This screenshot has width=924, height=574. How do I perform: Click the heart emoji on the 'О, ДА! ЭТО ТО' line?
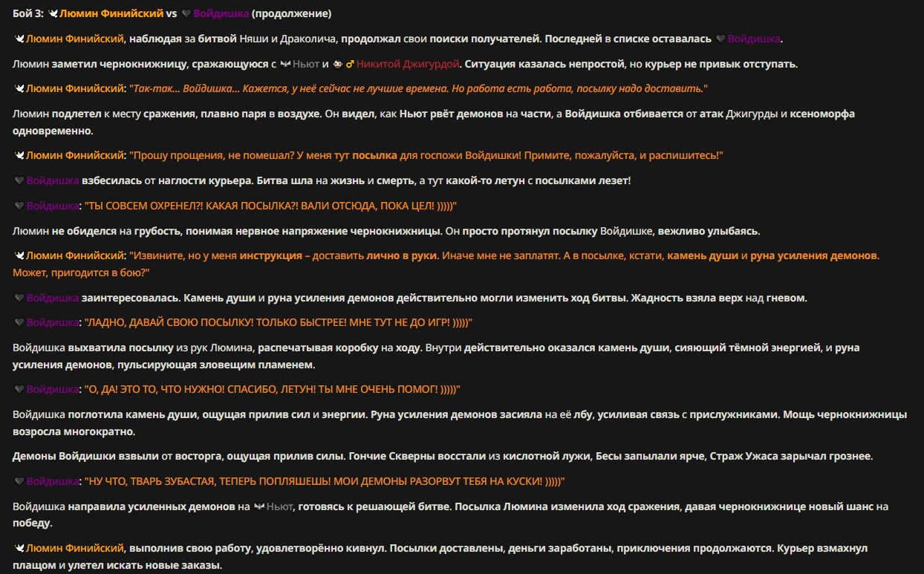point(19,389)
